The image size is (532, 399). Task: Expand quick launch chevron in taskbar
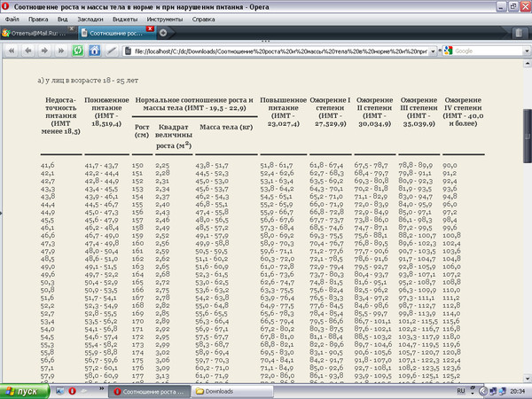[x=101, y=388]
